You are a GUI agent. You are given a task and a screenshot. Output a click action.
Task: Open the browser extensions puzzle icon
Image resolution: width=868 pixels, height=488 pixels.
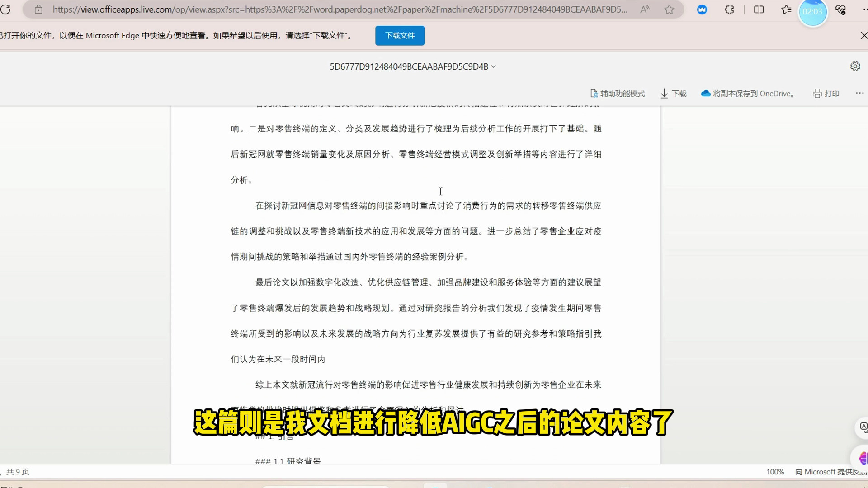click(729, 9)
